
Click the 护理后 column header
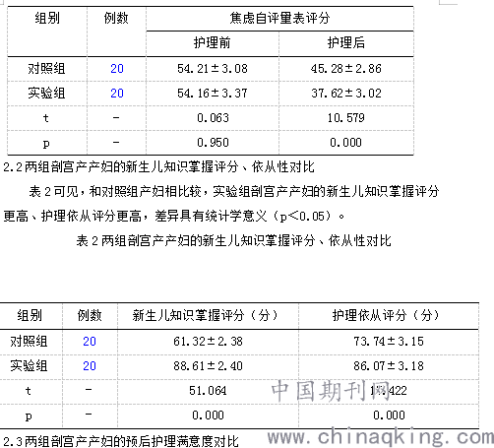346,42
